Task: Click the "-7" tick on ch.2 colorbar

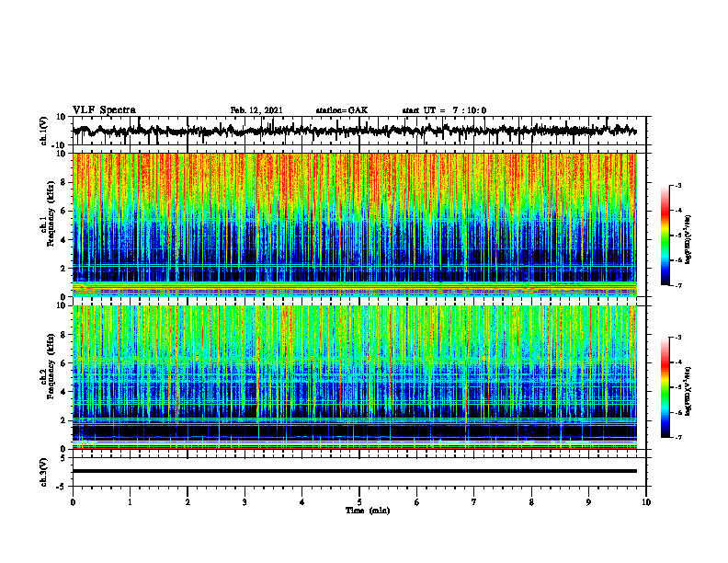Action: [677, 437]
